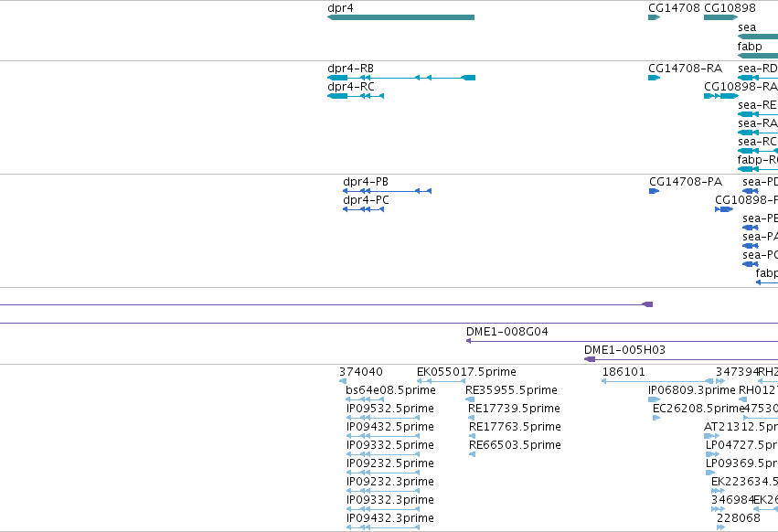This screenshot has height=532, width=778.
Task: Select the IP09532.5prime EST feature
Action: pyautogui.click(x=382, y=418)
